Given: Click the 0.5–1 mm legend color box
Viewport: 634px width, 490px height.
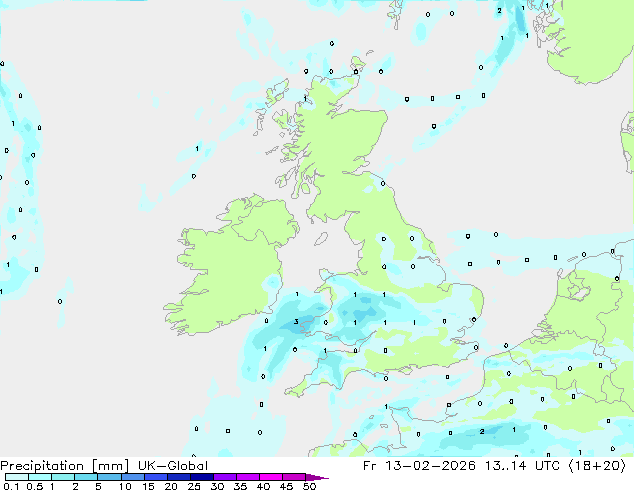Looking at the screenshot, I should point(40,477).
